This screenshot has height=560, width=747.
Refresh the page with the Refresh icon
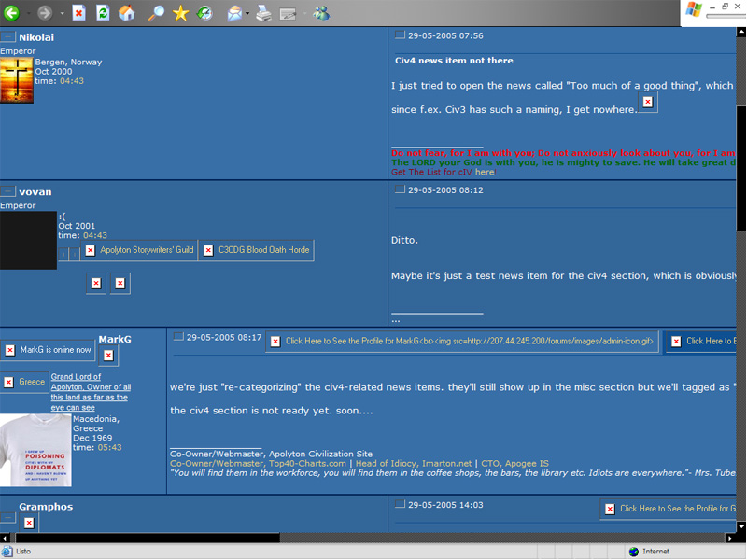click(103, 13)
